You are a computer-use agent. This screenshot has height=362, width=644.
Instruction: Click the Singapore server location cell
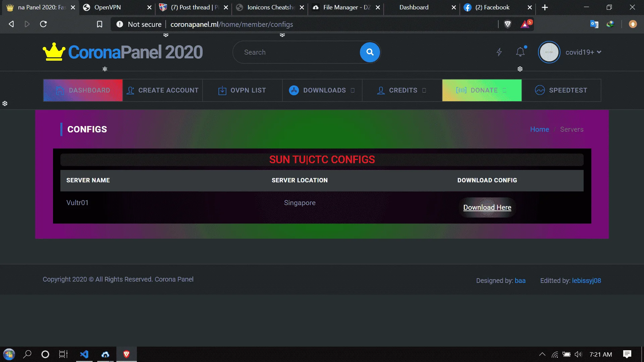point(300,203)
